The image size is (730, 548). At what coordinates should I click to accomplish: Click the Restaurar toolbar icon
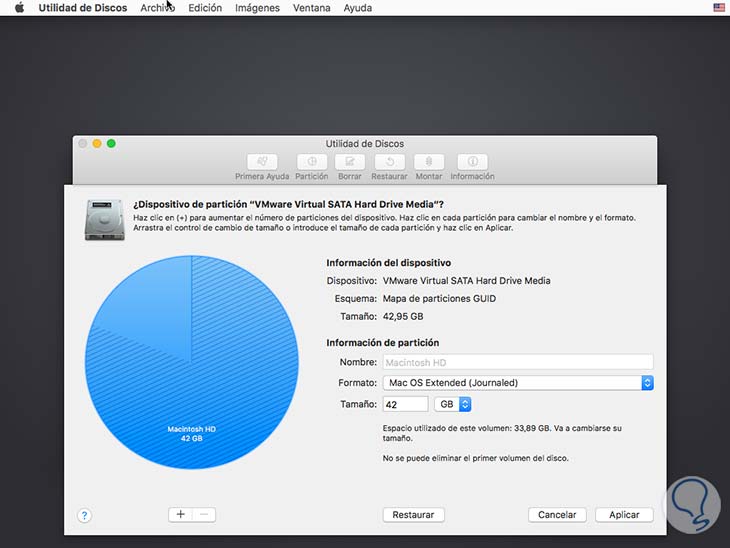pyautogui.click(x=389, y=162)
